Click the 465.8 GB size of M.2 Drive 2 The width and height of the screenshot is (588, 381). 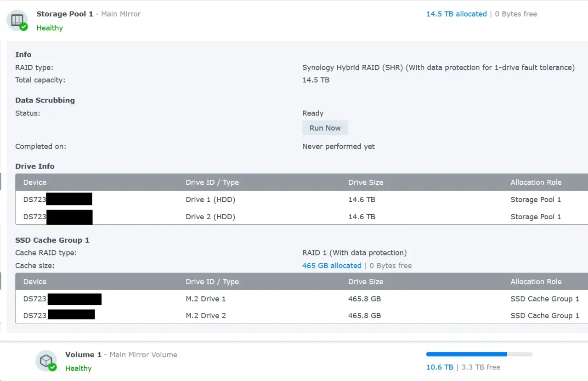coord(364,315)
